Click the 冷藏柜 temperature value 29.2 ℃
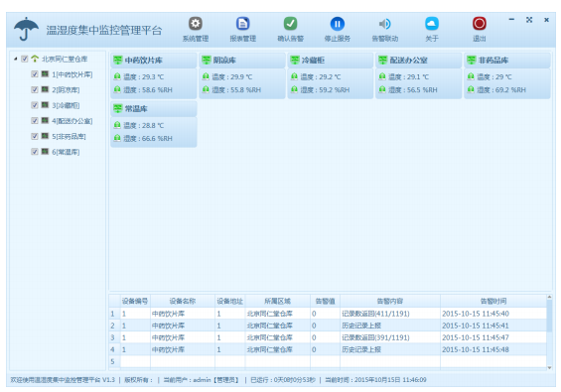The height and width of the screenshot is (392, 561). pyautogui.click(x=330, y=76)
